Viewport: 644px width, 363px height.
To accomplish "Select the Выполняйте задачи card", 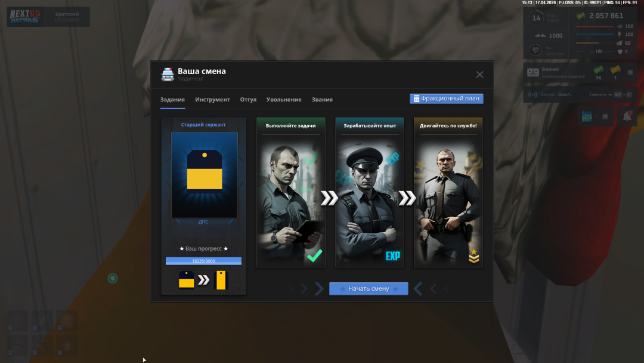I will 290,192.
